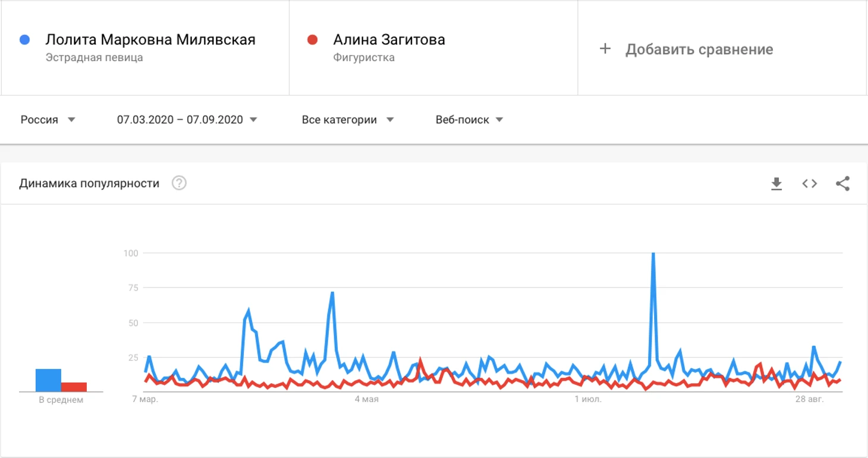Share the popularity dynamics chart

click(x=842, y=184)
